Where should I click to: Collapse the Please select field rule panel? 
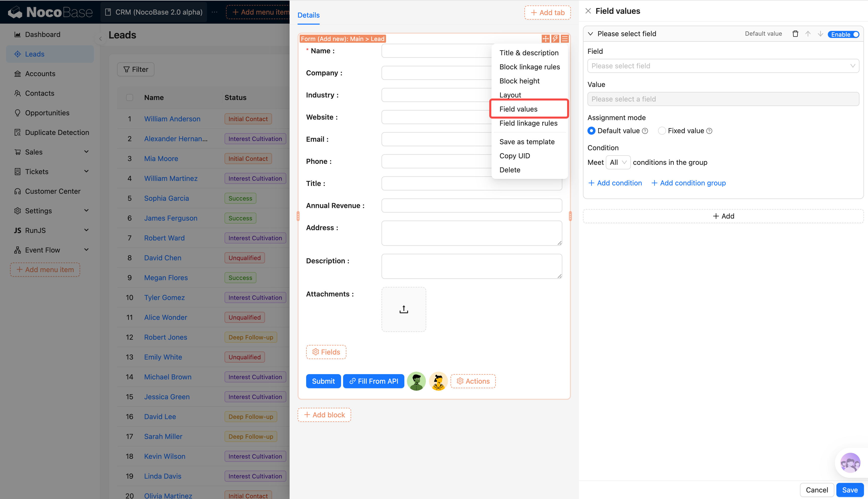point(590,34)
